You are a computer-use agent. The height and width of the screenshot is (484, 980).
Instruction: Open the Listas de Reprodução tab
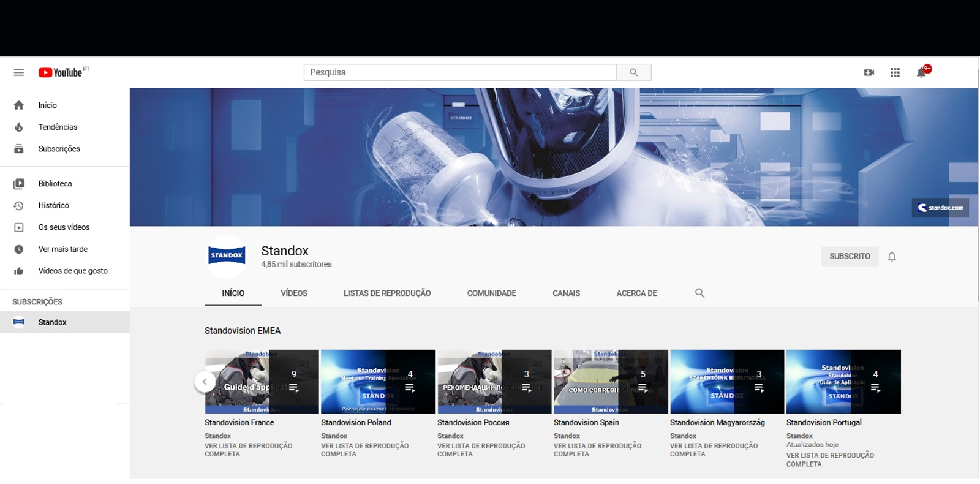point(387,293)
